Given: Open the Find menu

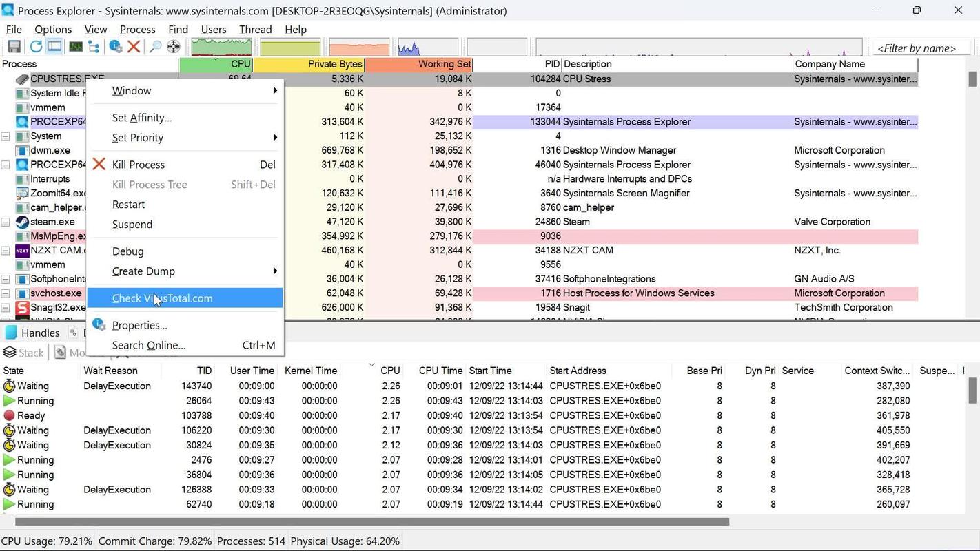Looking at the screenshot, I should [x=178, y=29].
